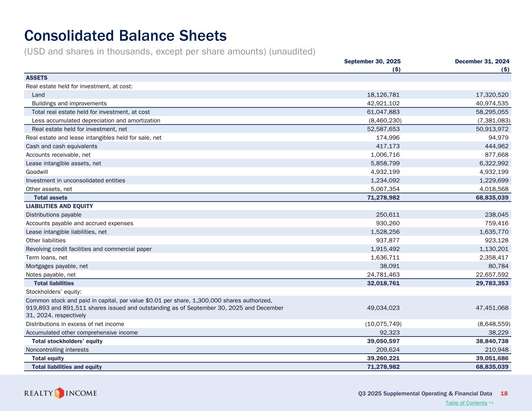The height and width of the screenshot is (411, 532).
Task: Click the Realty Income logo icon
Action: point(59,393)
